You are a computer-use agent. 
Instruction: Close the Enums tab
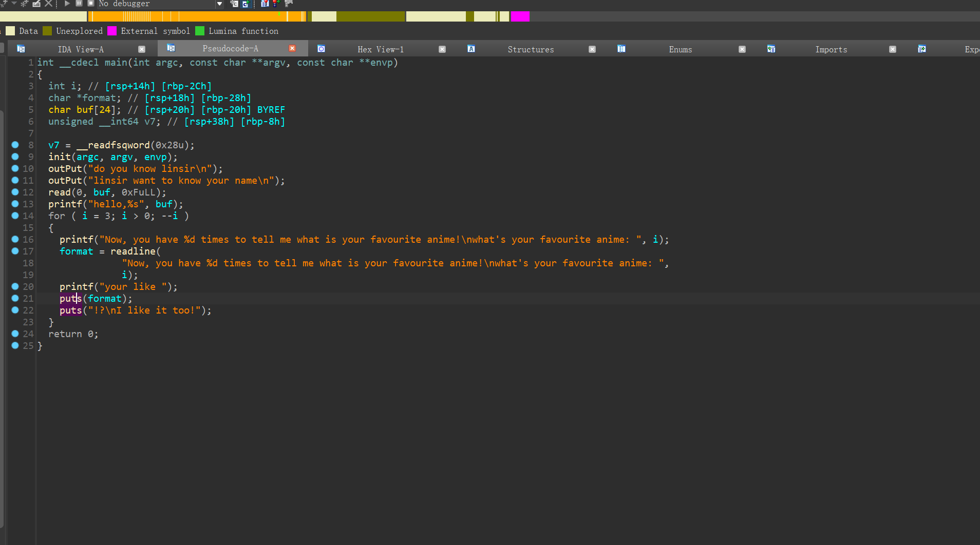[742, 49]
